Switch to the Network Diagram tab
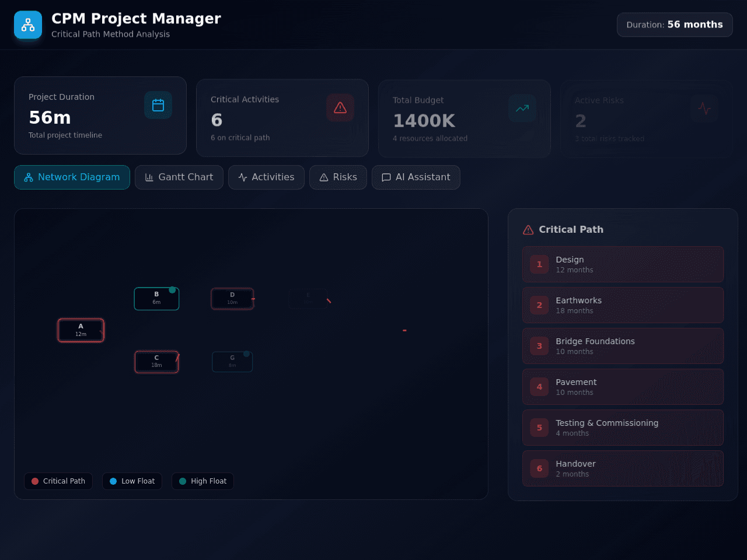The height and width of the screenshot is (560, 747). click(x=72, y=177)
